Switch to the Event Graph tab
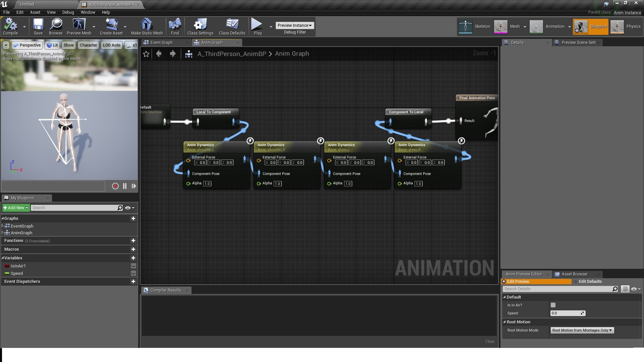644x362 pixels. coord(161,43)
